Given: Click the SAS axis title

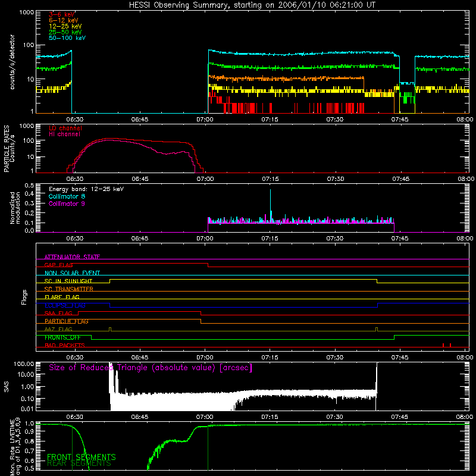Looking at the screenshot, I should pos(6,387).
